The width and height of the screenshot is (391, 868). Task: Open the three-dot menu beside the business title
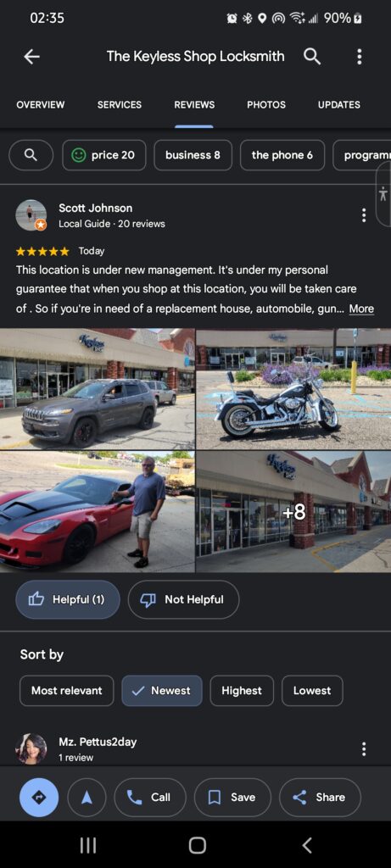pos(360,57)
